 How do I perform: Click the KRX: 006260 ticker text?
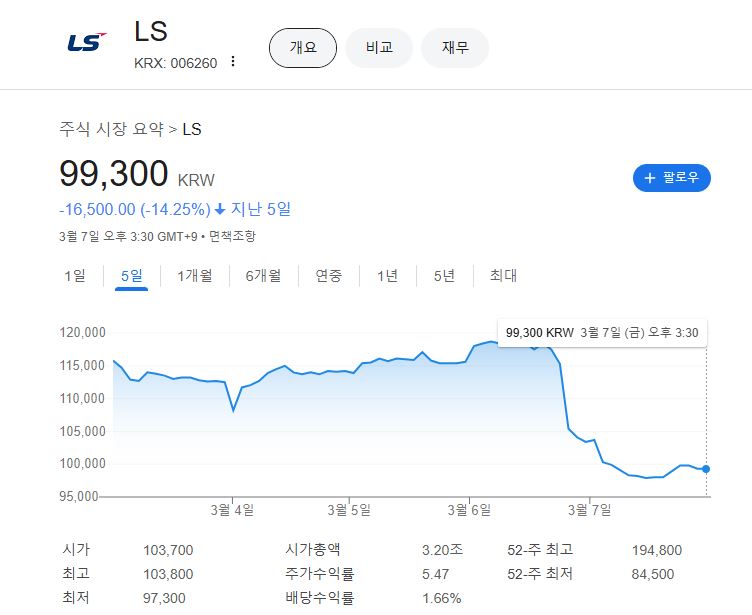176,63
